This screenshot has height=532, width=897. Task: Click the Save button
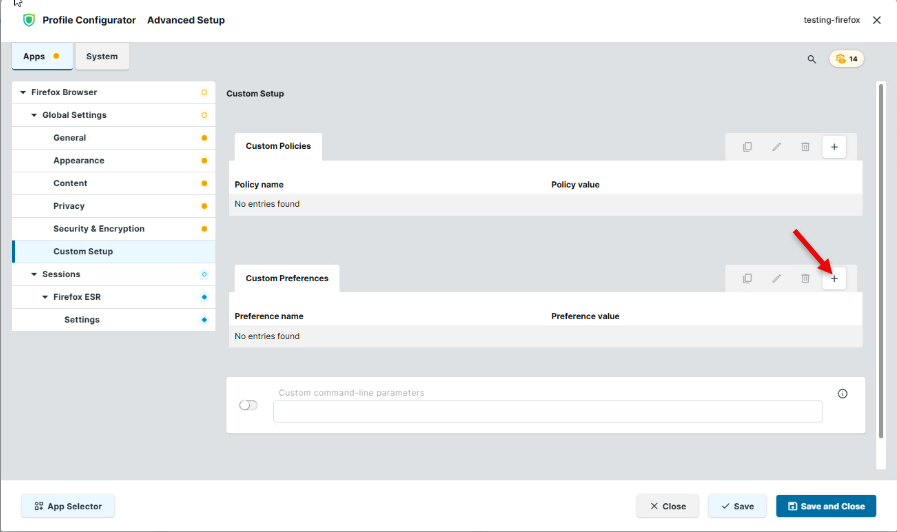pyautogui.click(x=737, y=506)
